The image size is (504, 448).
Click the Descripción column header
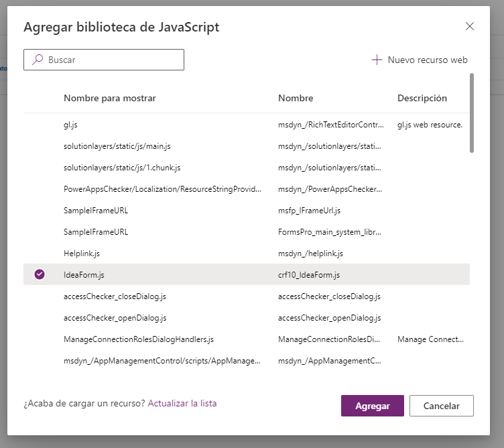[422, 98]
